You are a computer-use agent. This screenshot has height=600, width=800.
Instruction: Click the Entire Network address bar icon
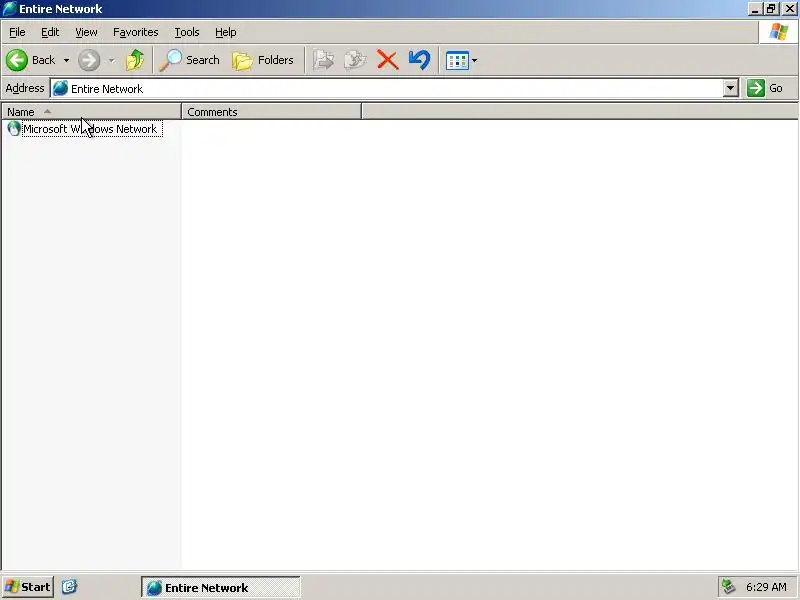pyautogui.click(x=60, y=88)
